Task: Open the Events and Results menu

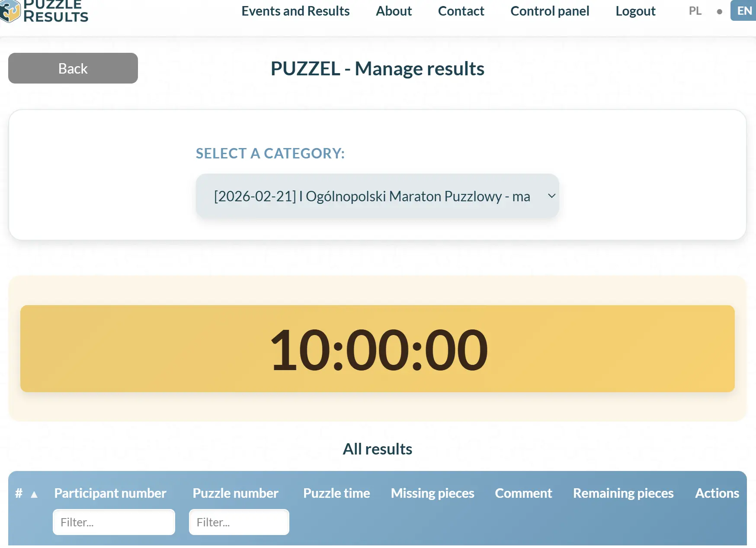Action: coord(295,11)
